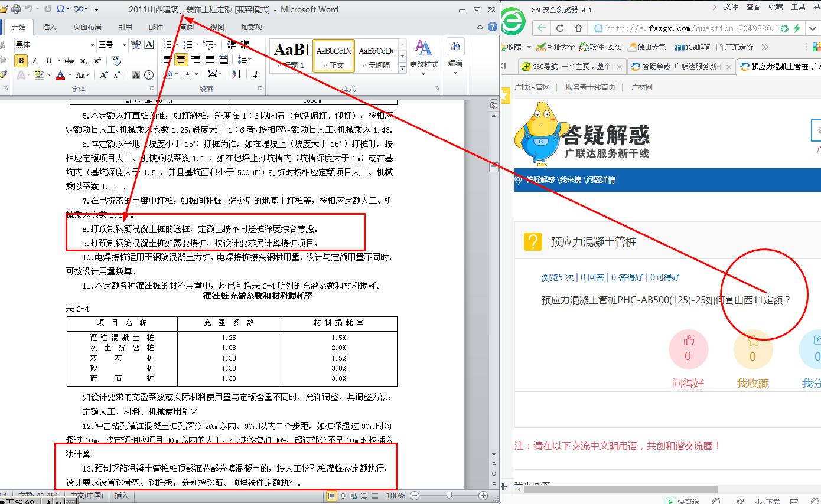This screenshot has height=504, width=821.
Task: Insert symbol using Omega icon
Action: coord(60,9)
